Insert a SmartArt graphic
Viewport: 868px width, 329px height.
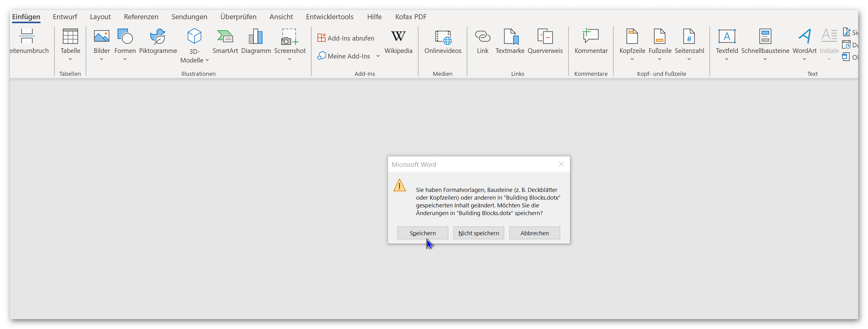click(x=225, y=36)
